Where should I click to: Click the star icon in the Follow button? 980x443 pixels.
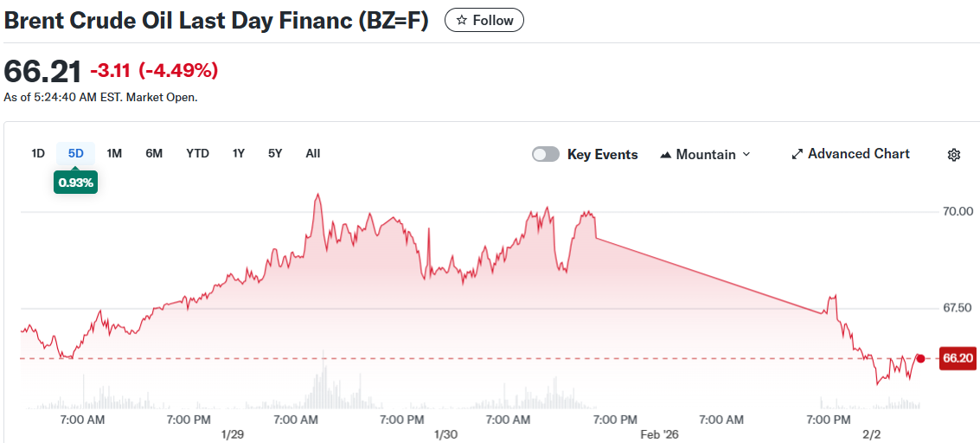pos(462,20)
